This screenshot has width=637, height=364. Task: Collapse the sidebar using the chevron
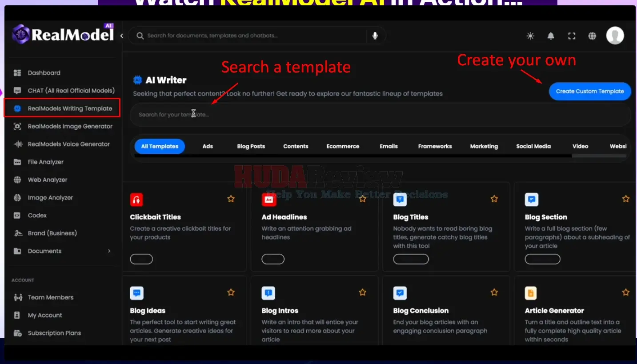pyautogui.click(x=121, y=36)
